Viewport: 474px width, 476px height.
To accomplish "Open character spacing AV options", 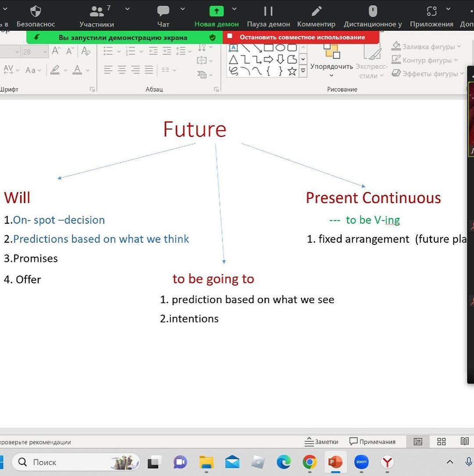I will (11, 70).
